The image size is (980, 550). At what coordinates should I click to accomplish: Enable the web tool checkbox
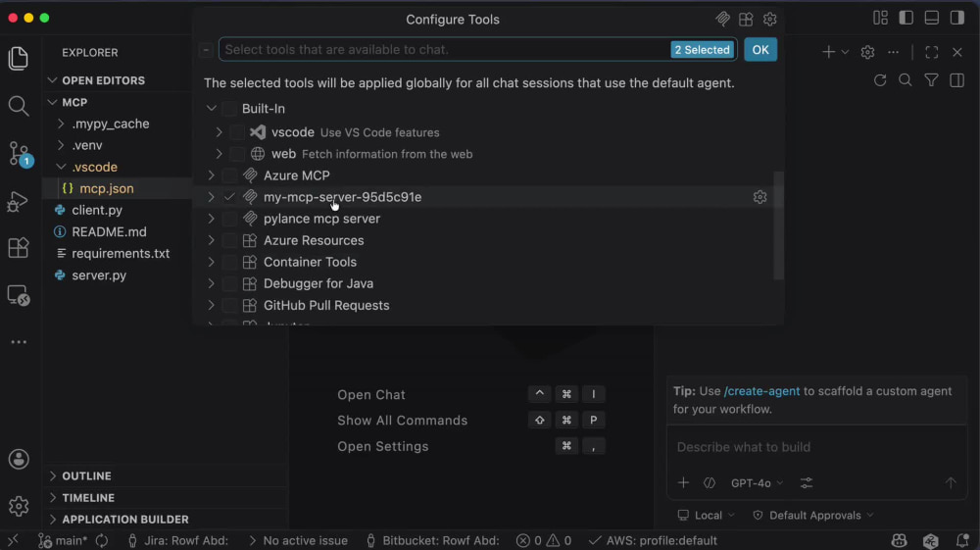coord(237,154)
